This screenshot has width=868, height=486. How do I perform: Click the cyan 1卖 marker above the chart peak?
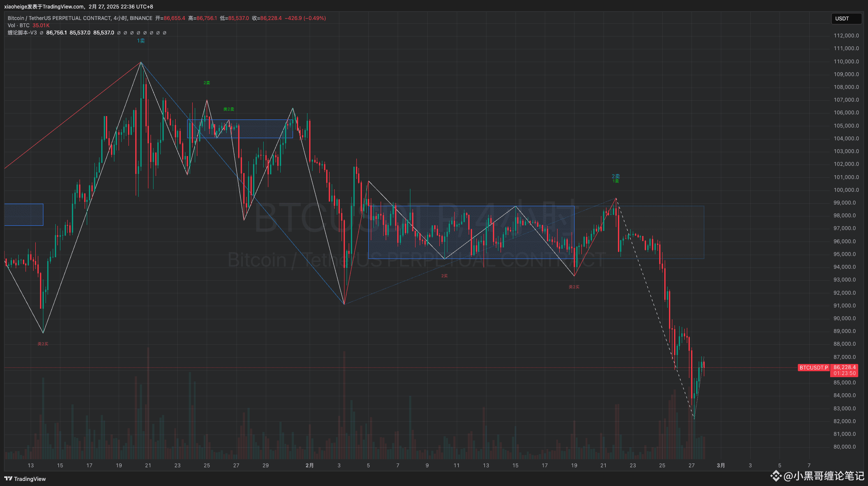click(x=141, y=41)
